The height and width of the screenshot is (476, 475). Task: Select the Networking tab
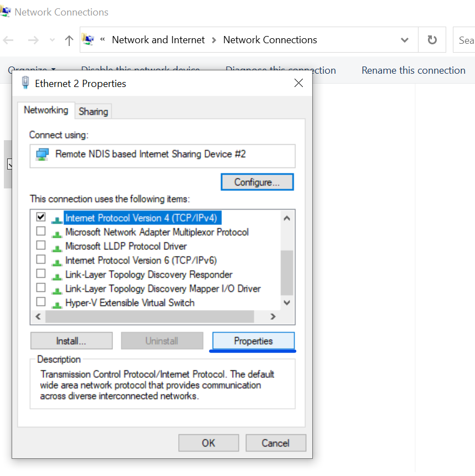coord(46,110)
